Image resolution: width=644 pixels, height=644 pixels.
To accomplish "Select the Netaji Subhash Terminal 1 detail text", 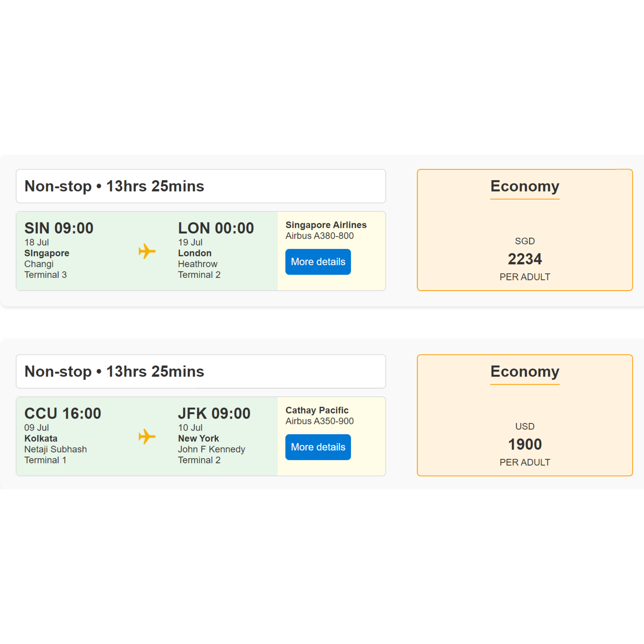I will pyautogui.click(x=55, y=454).
